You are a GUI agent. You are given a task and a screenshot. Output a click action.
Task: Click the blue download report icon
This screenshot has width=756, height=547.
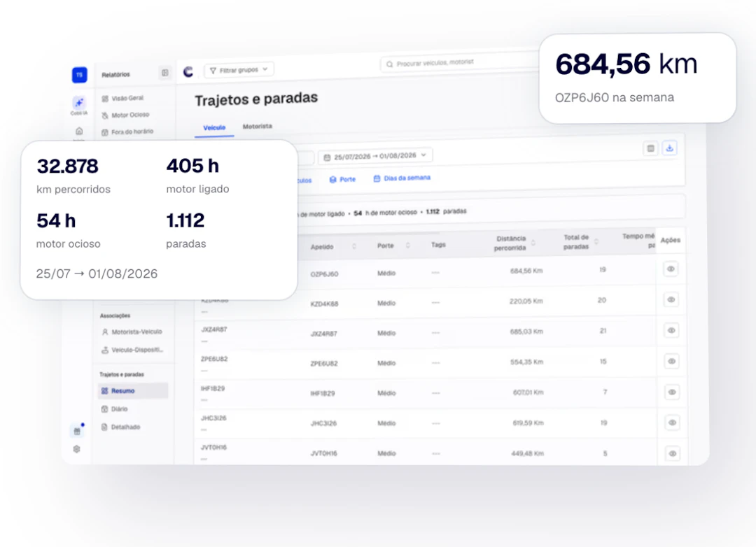[670, 148]
